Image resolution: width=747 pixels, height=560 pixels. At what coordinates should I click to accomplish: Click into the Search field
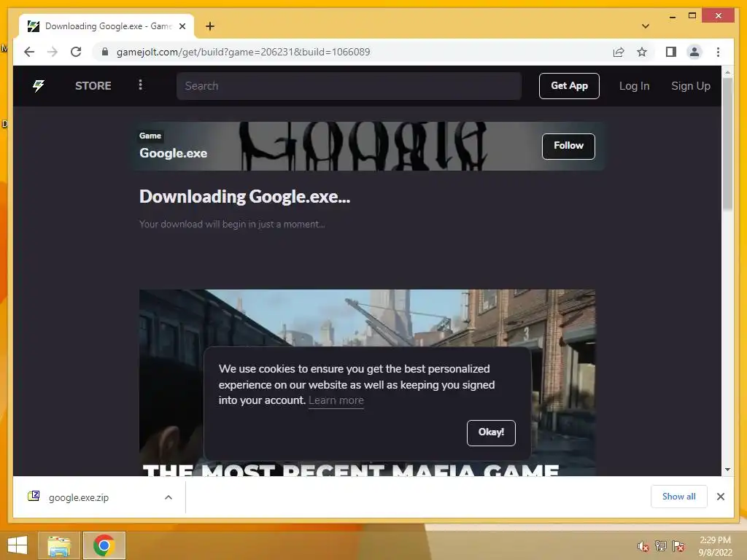click(349, 86)
